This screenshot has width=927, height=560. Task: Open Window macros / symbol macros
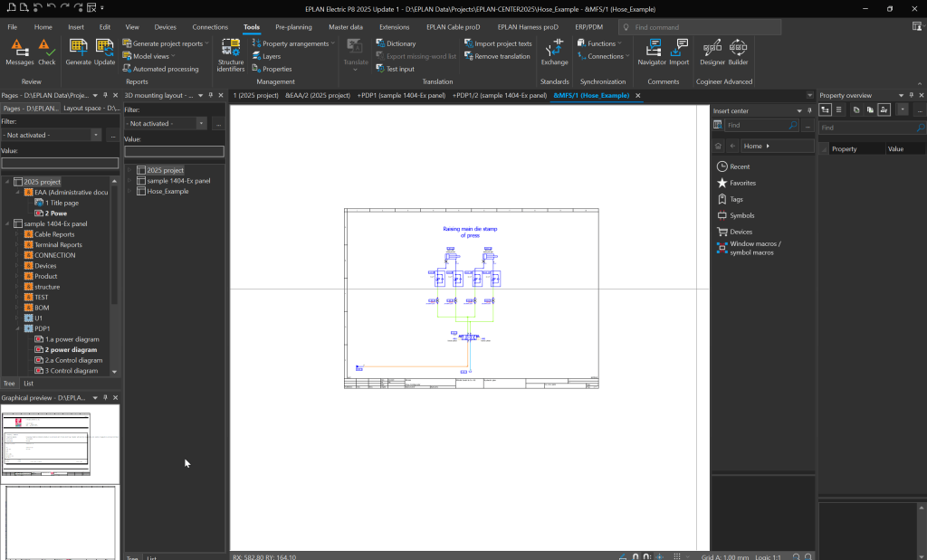point(749,248)
